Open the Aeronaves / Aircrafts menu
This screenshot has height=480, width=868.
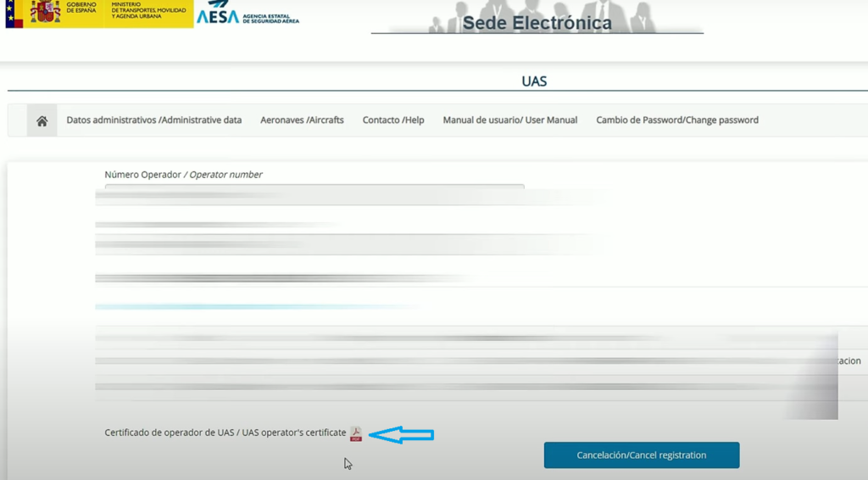click(302, 120)
